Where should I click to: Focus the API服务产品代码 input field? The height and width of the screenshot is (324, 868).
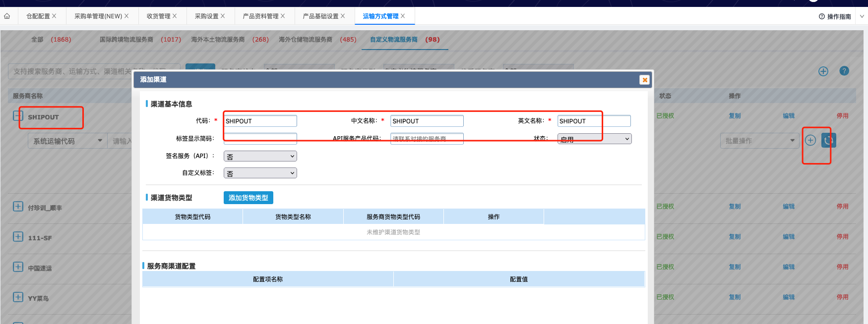click(x=427, y=138)
